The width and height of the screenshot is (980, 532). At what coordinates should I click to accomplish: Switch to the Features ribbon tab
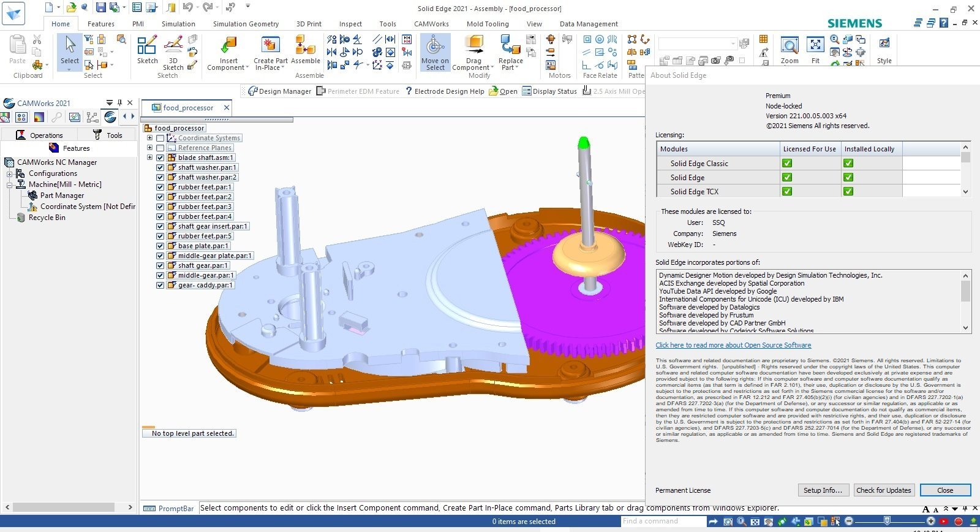click(x=100, y=24)
